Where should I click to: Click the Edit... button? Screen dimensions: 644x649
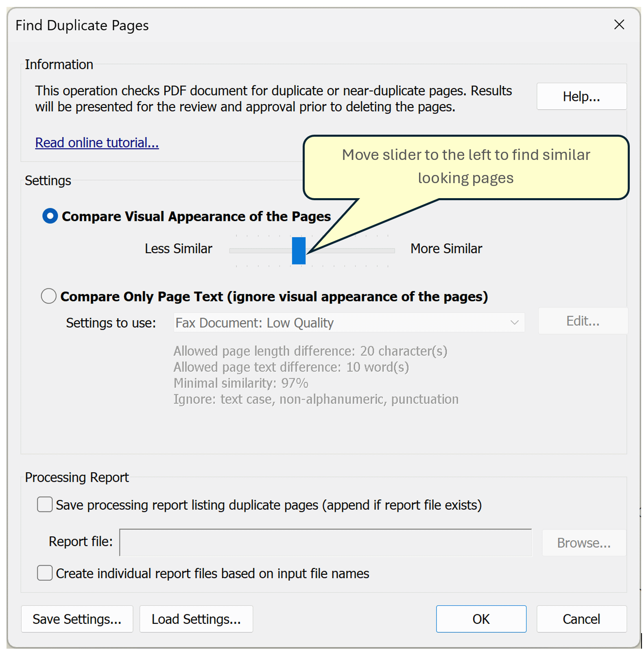click(x=583, y=321)
